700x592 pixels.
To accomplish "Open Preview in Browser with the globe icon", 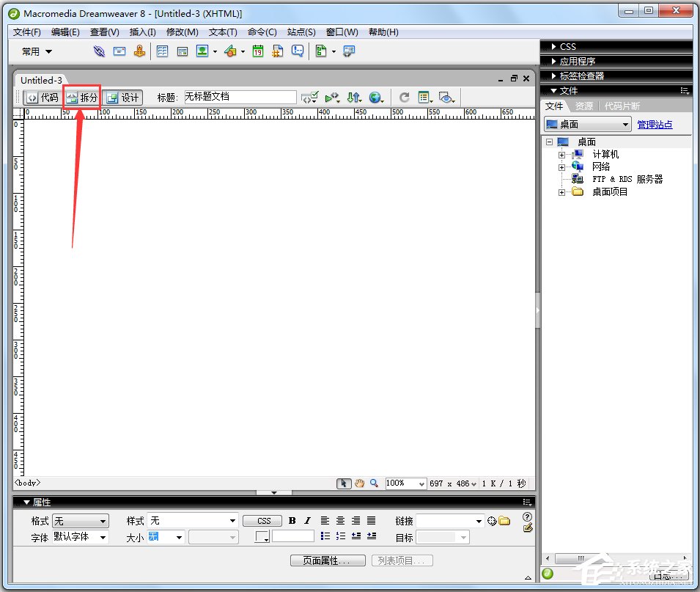I will point(375,96).
